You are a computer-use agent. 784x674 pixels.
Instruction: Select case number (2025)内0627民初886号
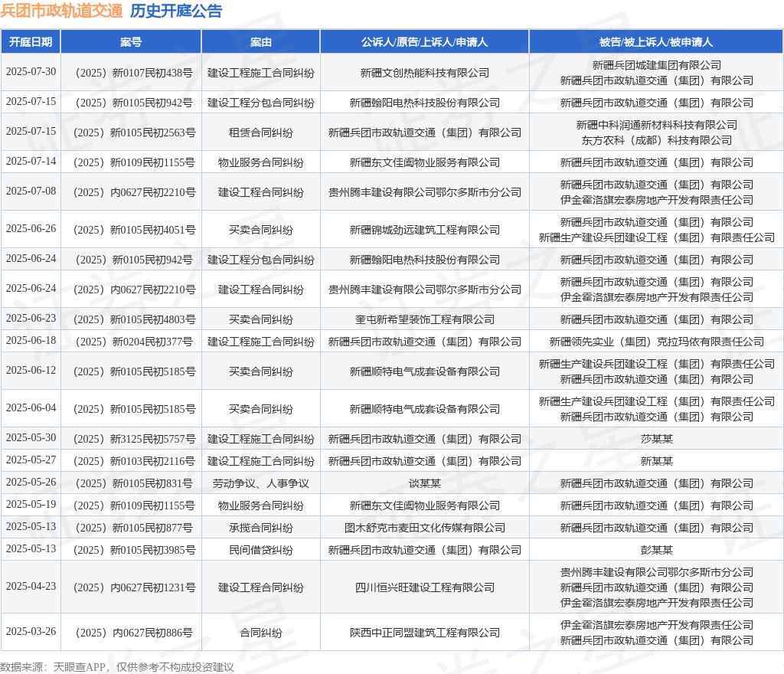pos(134,633)
